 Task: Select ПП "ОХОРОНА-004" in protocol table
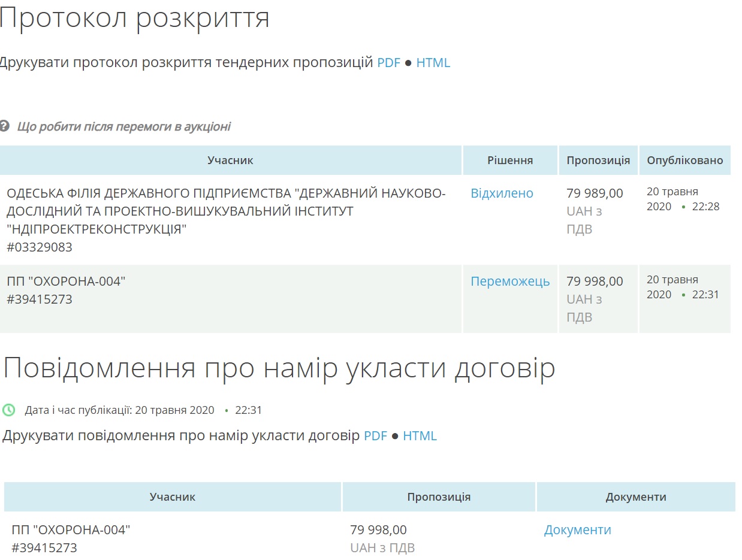(x=66, y=281)
